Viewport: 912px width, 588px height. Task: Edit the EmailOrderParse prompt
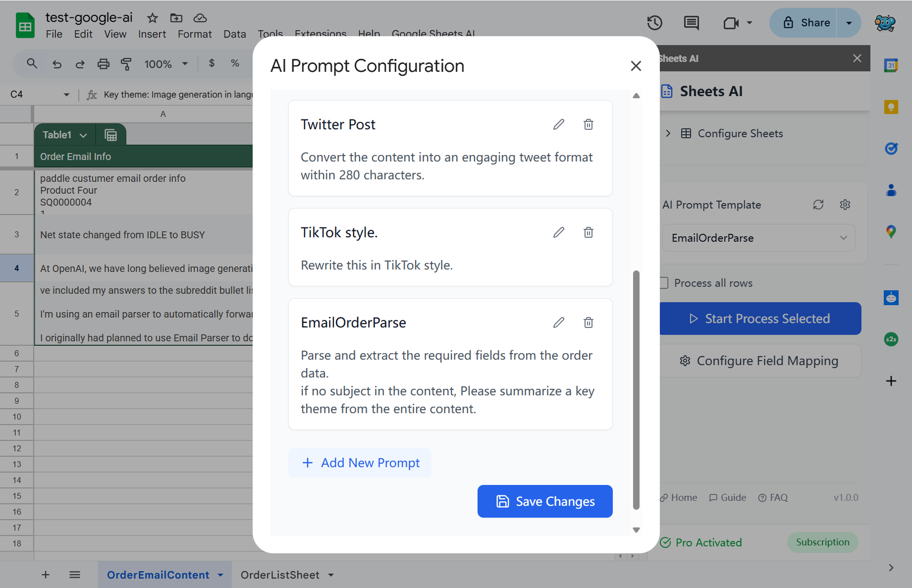(558, 322)
